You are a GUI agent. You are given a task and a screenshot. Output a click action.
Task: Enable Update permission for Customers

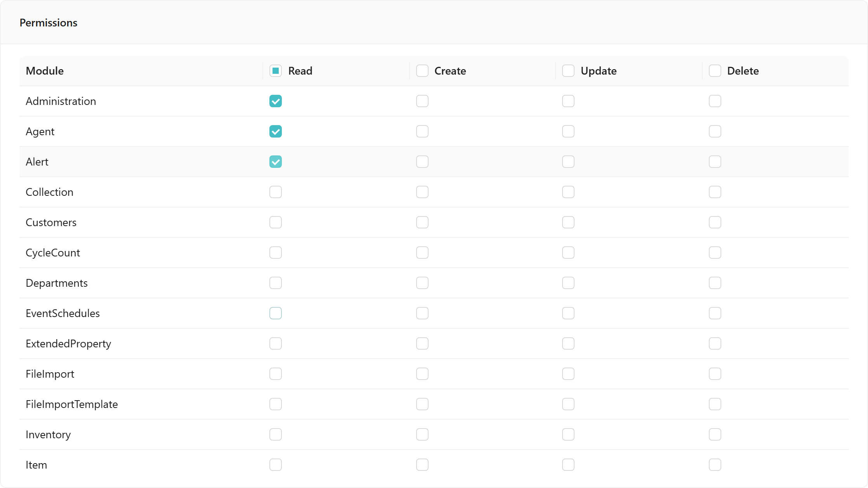point(568,222)
